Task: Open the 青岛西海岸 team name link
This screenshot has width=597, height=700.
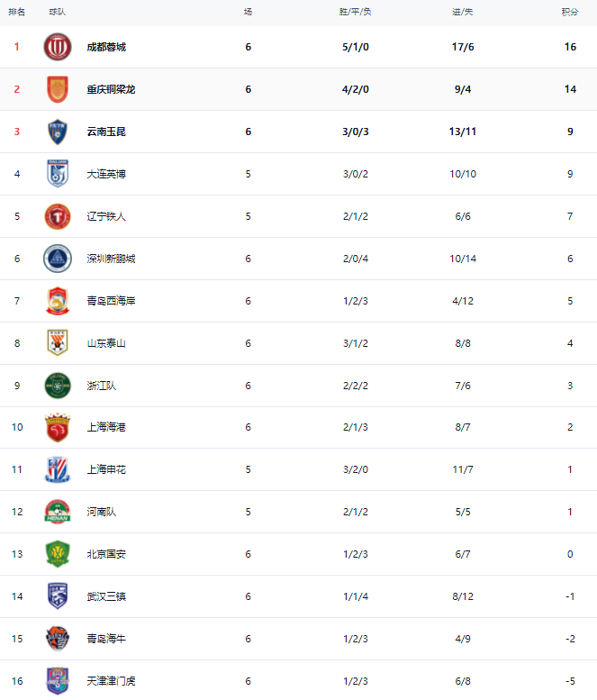Action: point(111,301)
